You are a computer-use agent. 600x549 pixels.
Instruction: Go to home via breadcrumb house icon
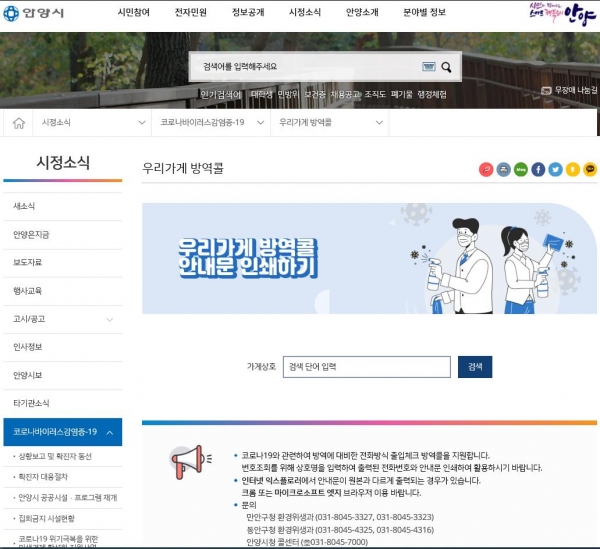click(x=18, y=122)
